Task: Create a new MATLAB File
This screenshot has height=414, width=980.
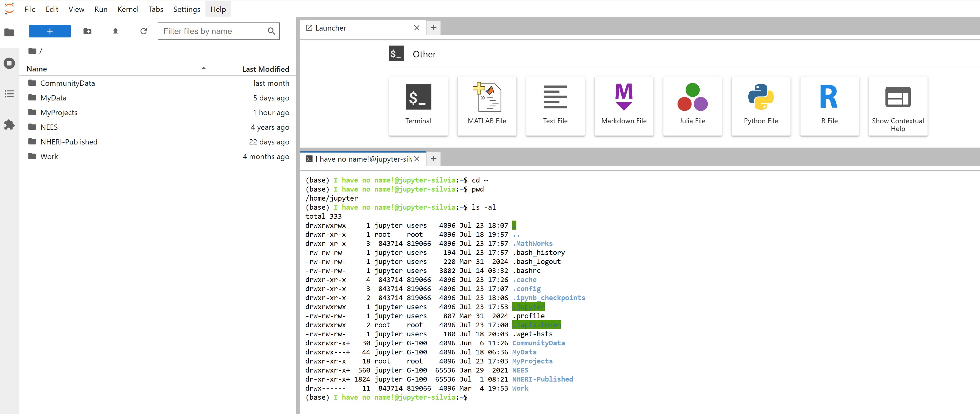Action: [486, 106]
